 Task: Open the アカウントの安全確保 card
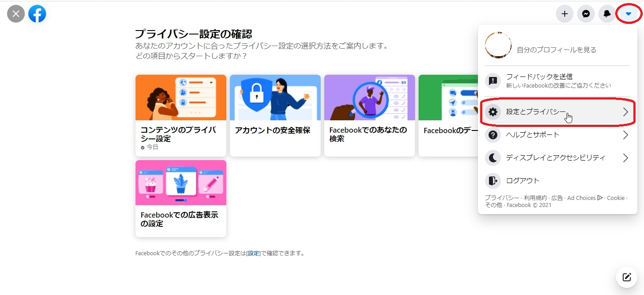275,115
